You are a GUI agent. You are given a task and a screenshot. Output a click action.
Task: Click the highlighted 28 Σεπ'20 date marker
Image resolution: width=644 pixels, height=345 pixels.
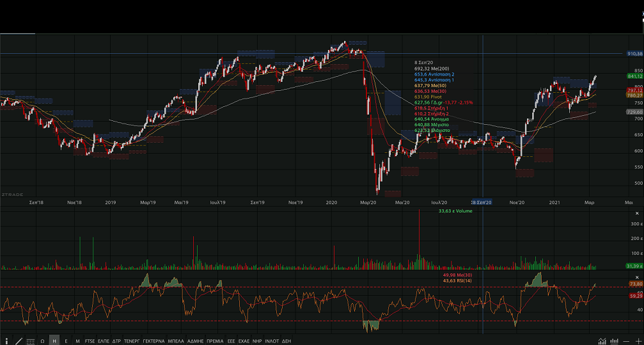coord(482,202)
